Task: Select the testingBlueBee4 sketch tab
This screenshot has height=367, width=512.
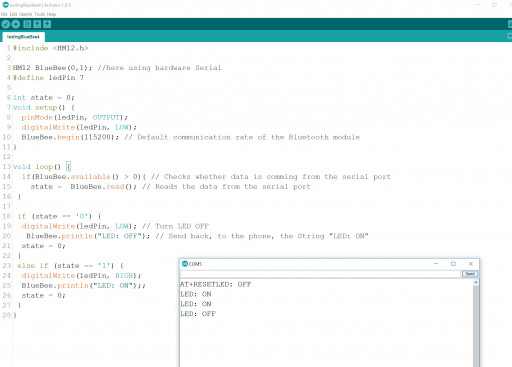Action: pyautogui.click(x=23, y=37)
